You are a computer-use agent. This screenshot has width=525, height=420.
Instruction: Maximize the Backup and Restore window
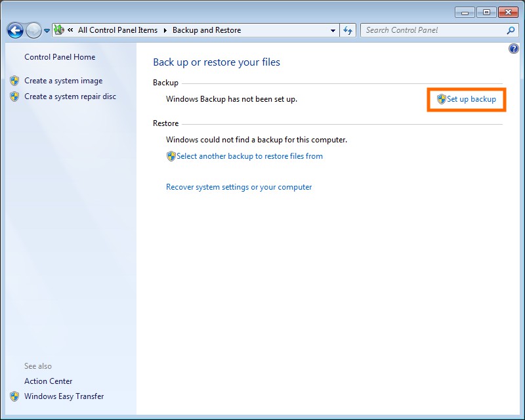pos(486,12)
